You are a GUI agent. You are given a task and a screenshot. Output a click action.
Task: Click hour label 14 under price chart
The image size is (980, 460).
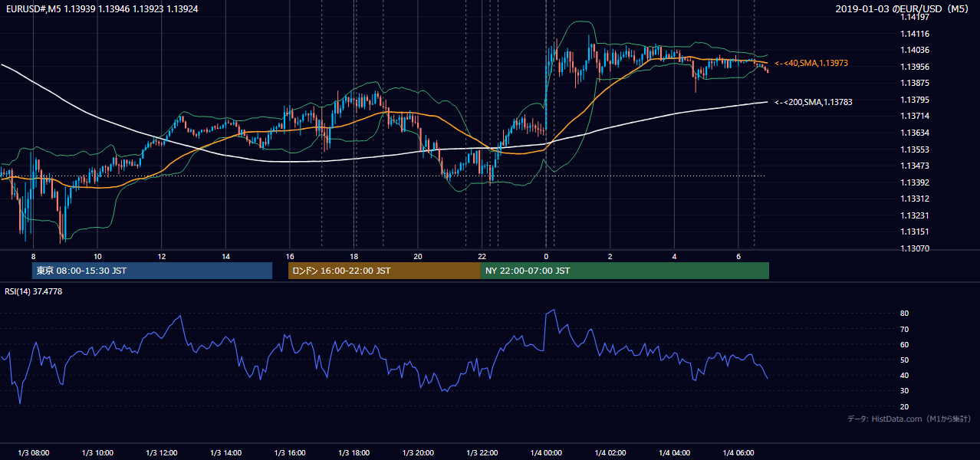pos(225,256)
